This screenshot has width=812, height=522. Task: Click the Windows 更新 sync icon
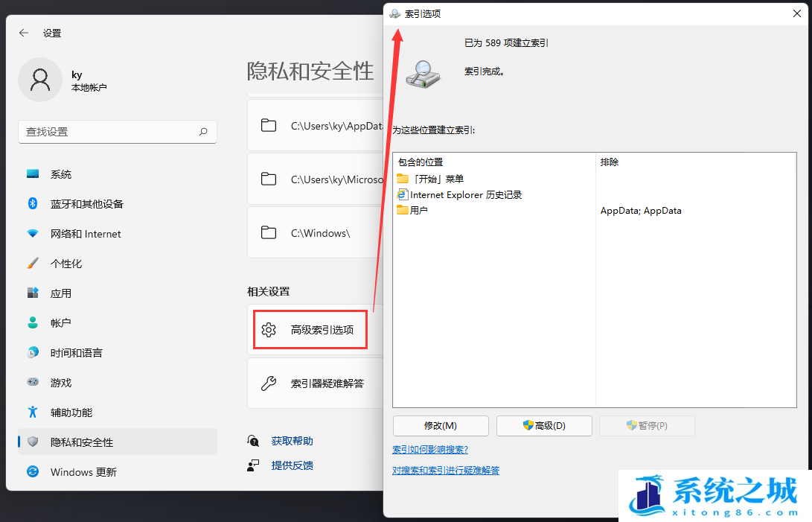click(x=33, y=471)
